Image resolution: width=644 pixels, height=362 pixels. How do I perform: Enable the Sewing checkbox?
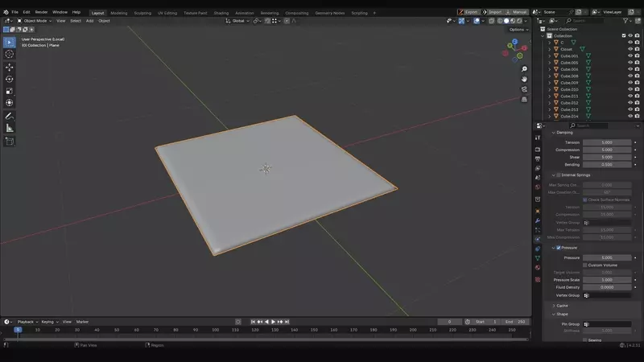click(x=585, y=340)
